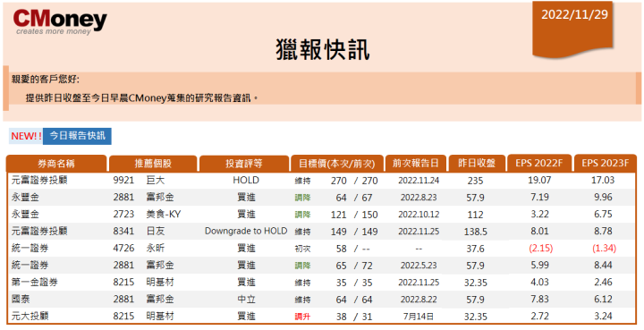Select stock 2723 美食-KY
This screenshot has height=330, width=644.
point(147,215)
